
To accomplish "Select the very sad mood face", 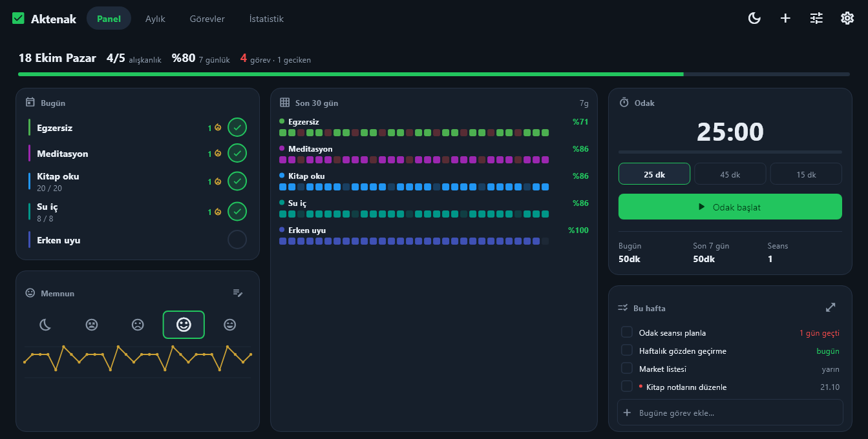I will point(92,325).
